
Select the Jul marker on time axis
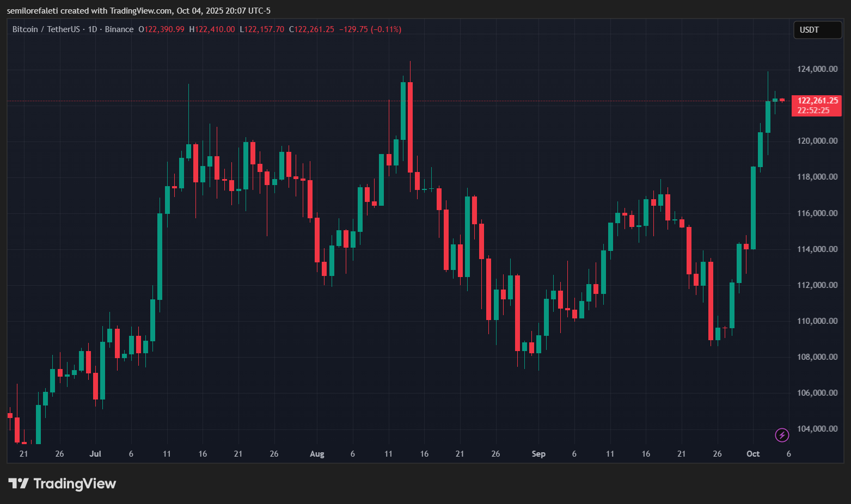click(x=95, y=454)
